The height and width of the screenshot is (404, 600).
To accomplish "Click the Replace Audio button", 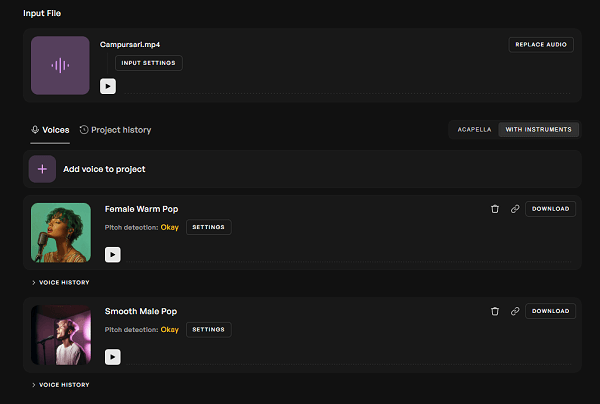I will [x=541, y=45].
